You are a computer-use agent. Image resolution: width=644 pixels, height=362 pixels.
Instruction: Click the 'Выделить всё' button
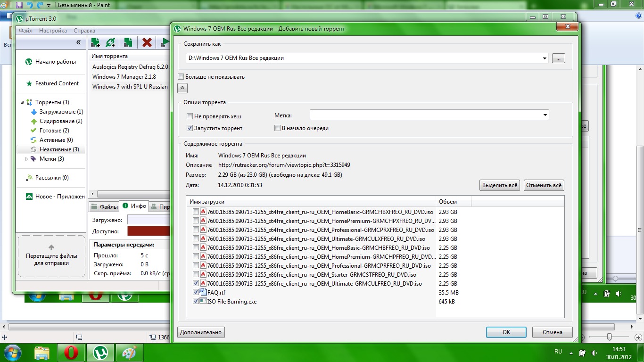pyautogui.click(x=499, y=185)
